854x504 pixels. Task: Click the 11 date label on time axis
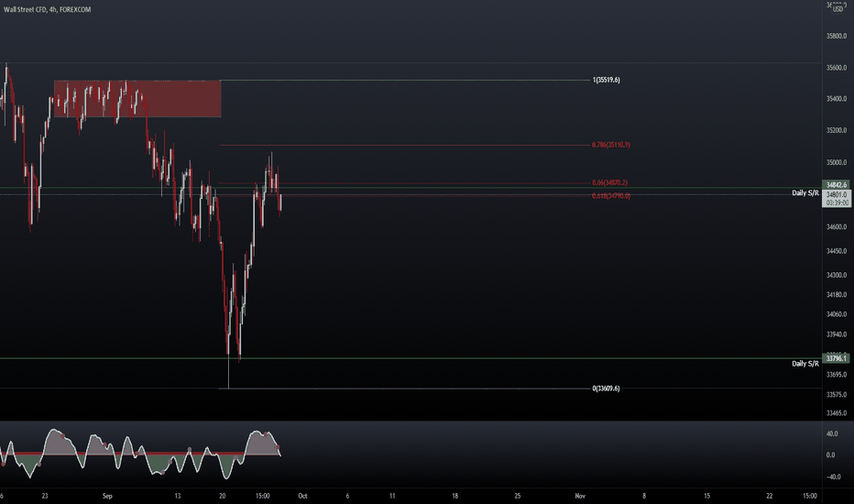pyautogui.click(x=392, y=496)
